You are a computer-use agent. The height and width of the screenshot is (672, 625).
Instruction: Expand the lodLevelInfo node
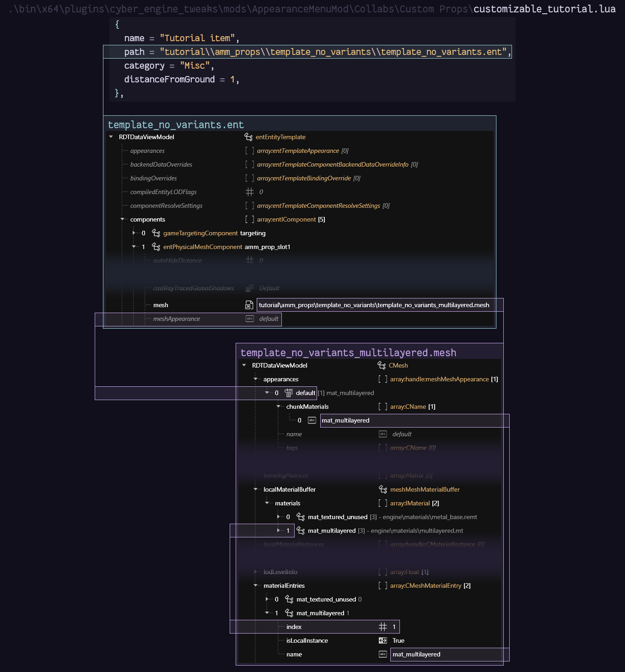click(x=255, y=572)
